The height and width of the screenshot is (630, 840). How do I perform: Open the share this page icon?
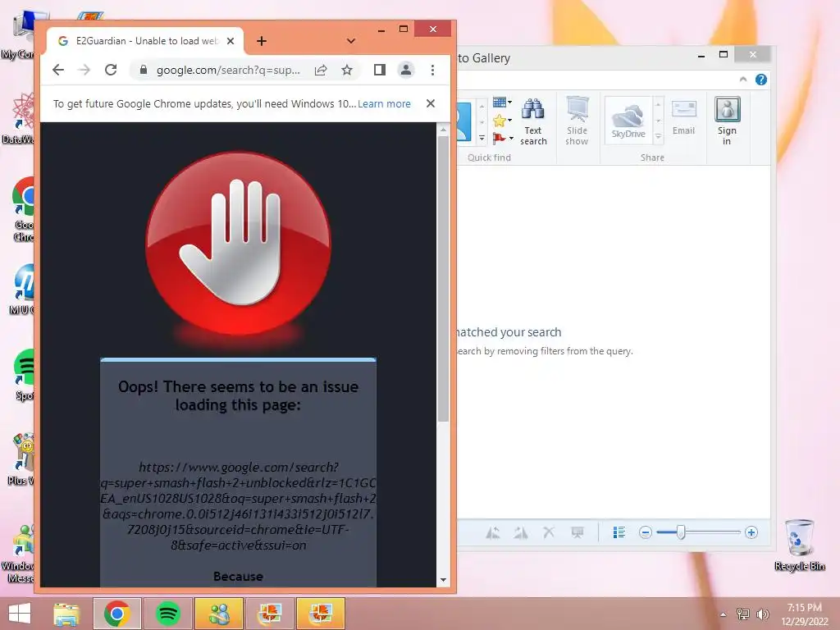pyautogui.click(x=321, y=71)
